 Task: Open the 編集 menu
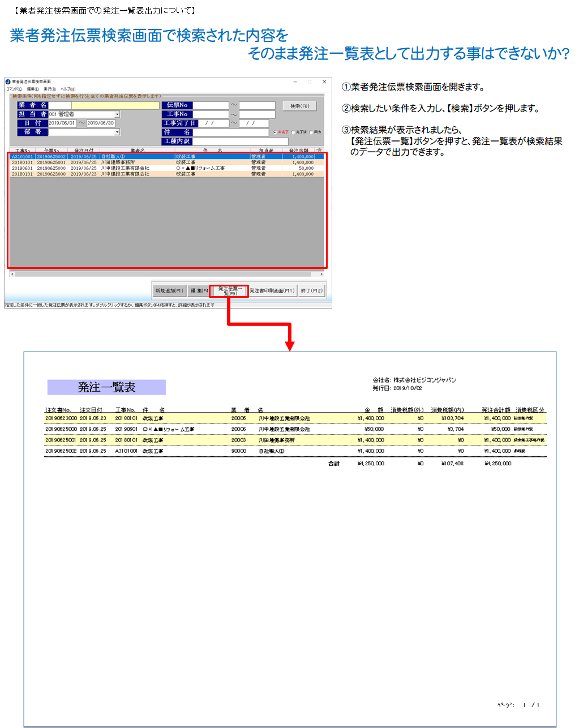click(33, 89)
